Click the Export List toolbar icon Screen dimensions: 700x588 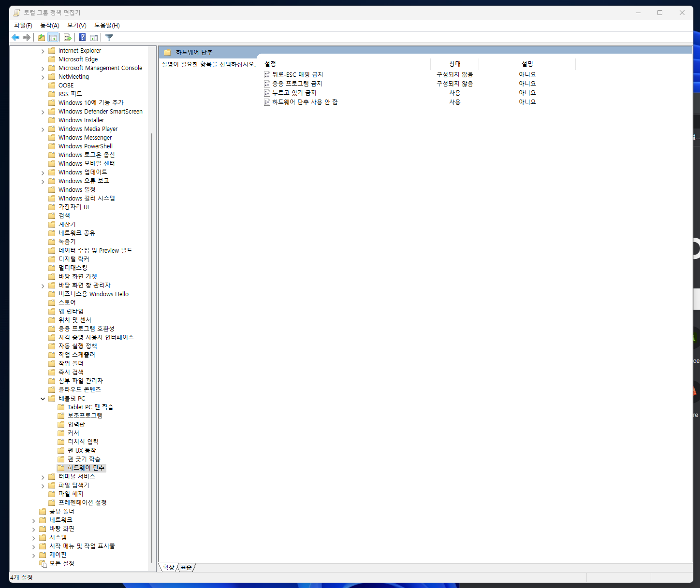tap(68, 37)
